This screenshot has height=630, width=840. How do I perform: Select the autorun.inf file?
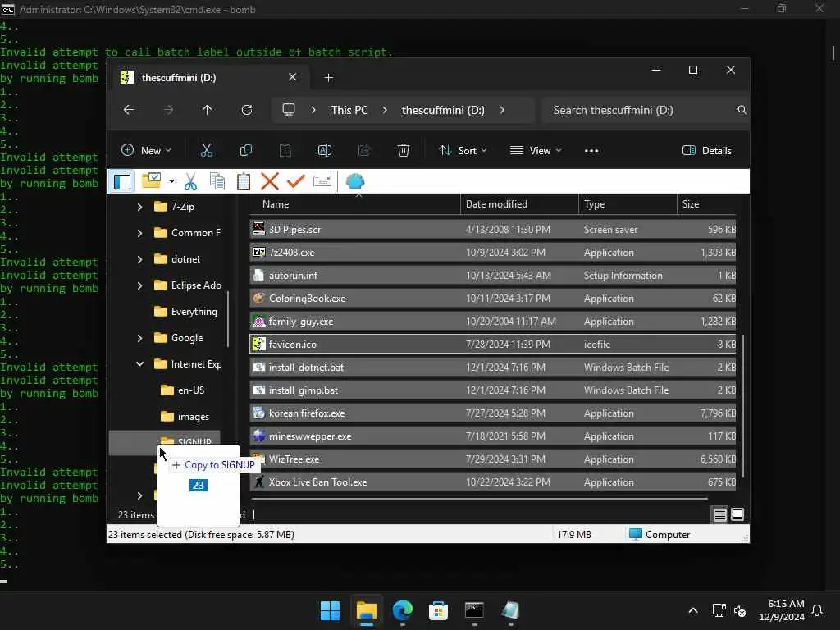click(492, 276)
